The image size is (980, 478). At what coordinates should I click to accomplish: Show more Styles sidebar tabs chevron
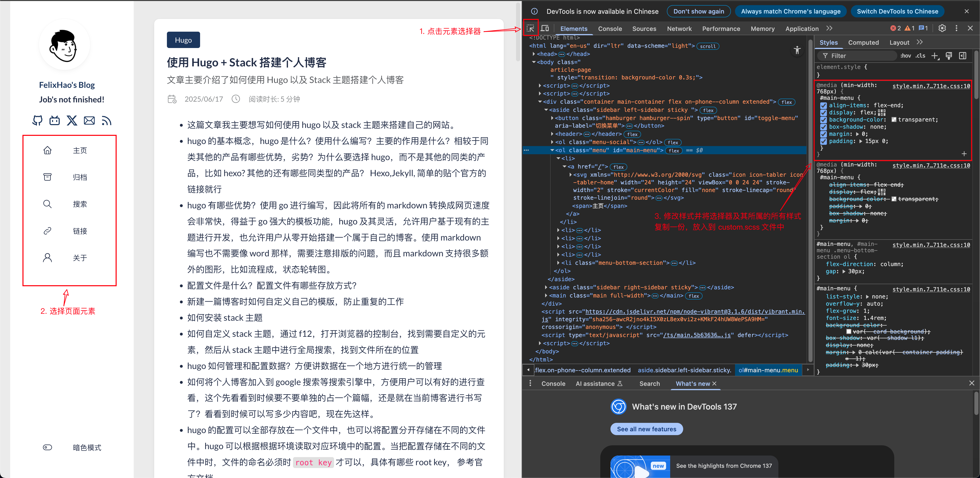920,42
